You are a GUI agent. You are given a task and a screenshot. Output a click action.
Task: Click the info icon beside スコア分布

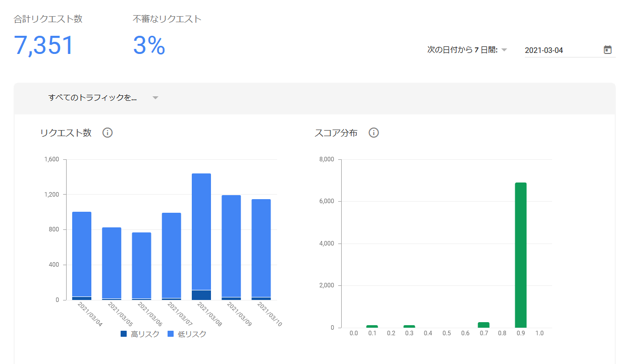[x=373, y=133]
